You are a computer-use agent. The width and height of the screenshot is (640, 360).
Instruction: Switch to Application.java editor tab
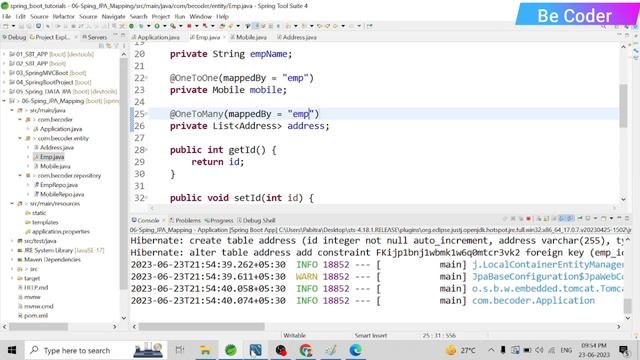158,37
